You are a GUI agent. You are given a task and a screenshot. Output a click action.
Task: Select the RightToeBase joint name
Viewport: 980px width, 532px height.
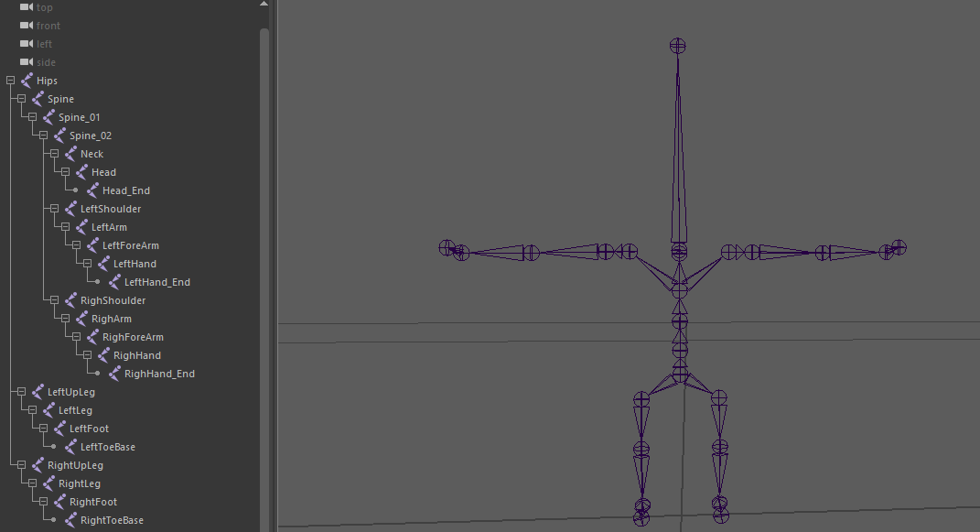coord(112,520)
